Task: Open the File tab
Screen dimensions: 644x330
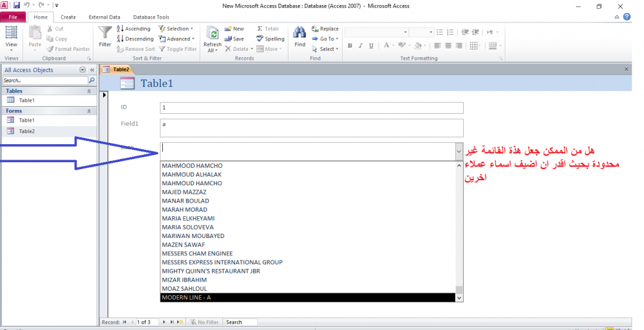Action: pos(13,17)
